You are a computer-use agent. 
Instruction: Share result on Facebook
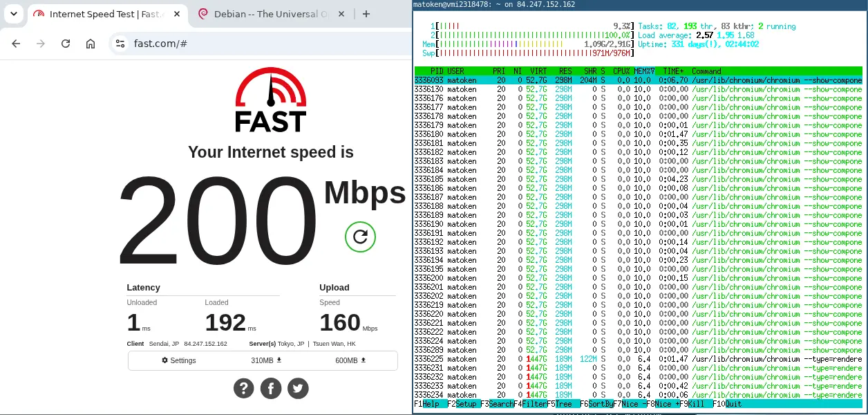(x=270, y=388)
